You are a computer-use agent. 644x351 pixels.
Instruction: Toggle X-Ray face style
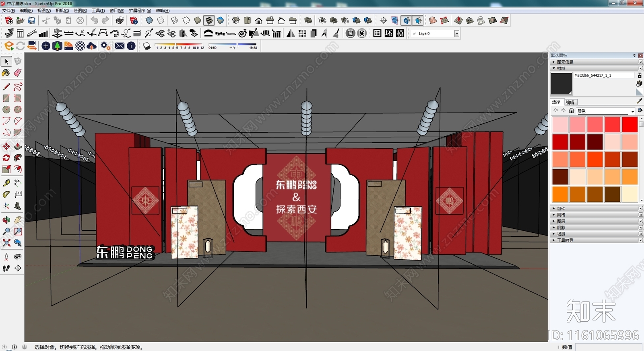(x=149, y=21)
